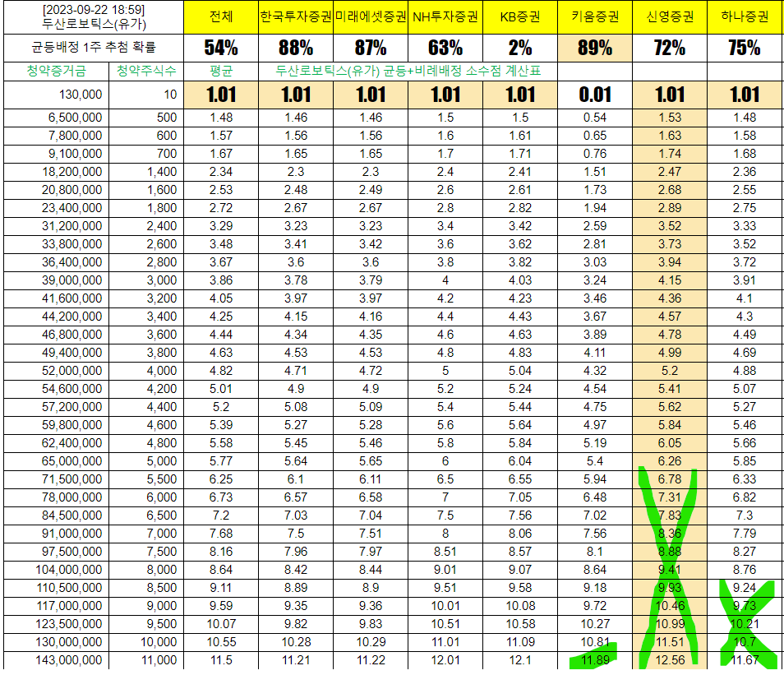Select the 143,000,000 deposit cell
The height and width of the screenshot is (675, 784).
click(x=56, y=660)
